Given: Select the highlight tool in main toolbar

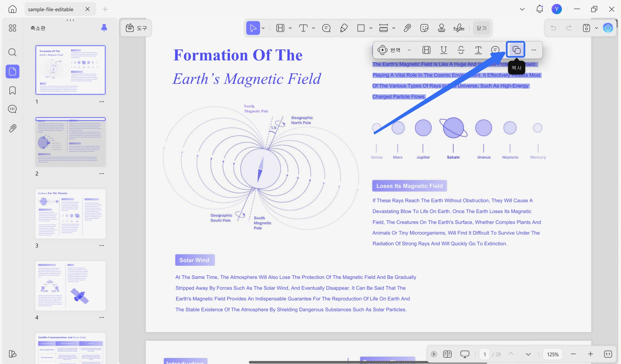Looking at the screenshot, I should [280, 28].
